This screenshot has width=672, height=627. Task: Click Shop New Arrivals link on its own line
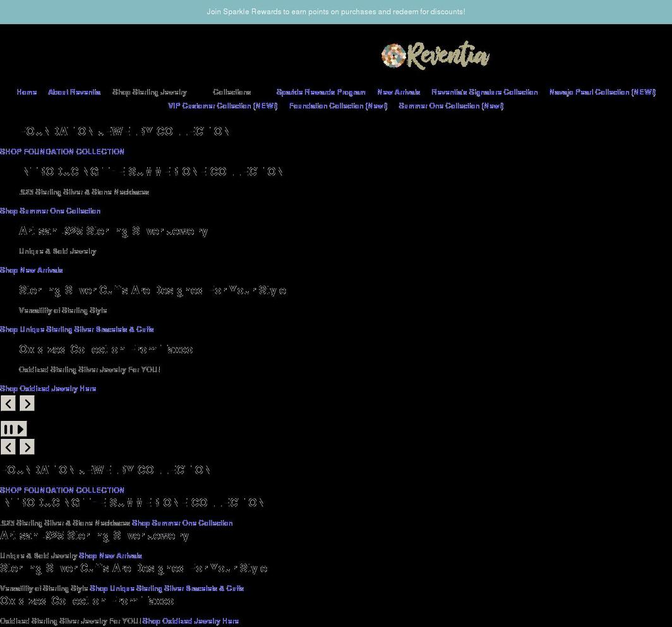pos(32,270)
